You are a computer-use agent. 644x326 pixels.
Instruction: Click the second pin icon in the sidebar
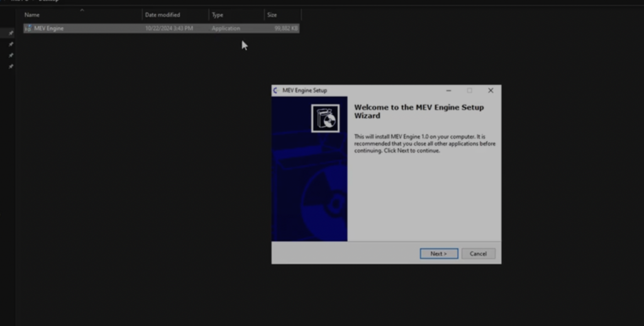[x=11, y=45]
